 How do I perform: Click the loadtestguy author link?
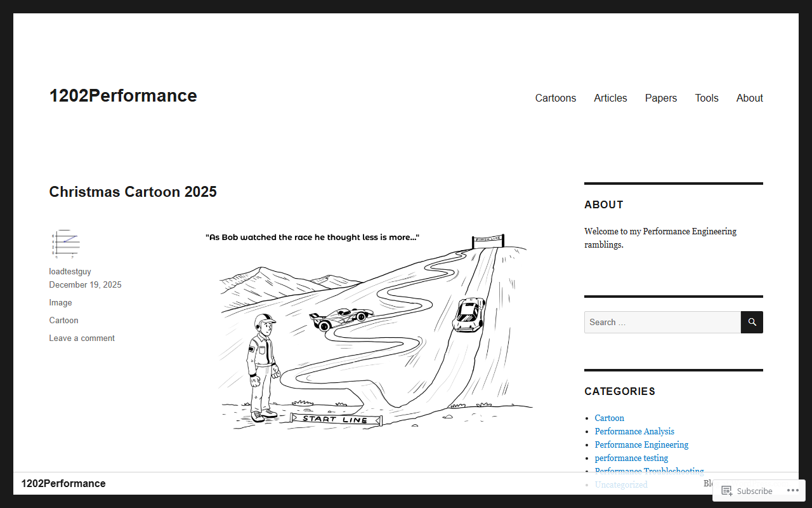[70, 272]
